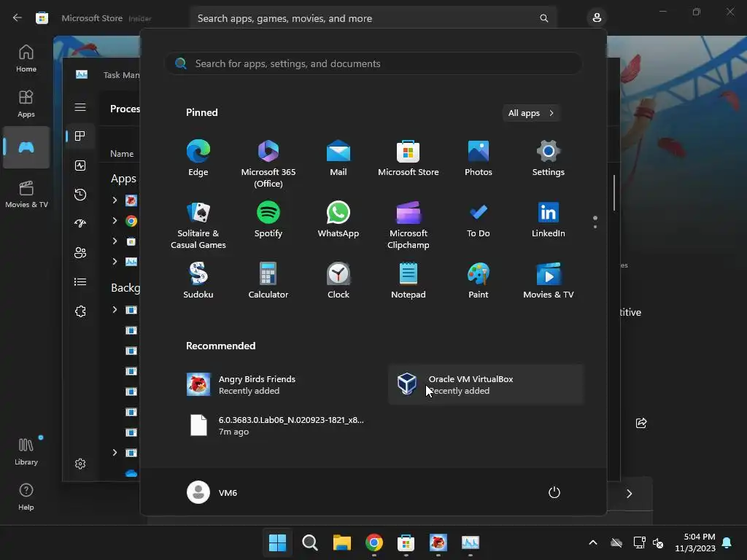Switch to Angry Birds on taskbar

pos(438,542)
